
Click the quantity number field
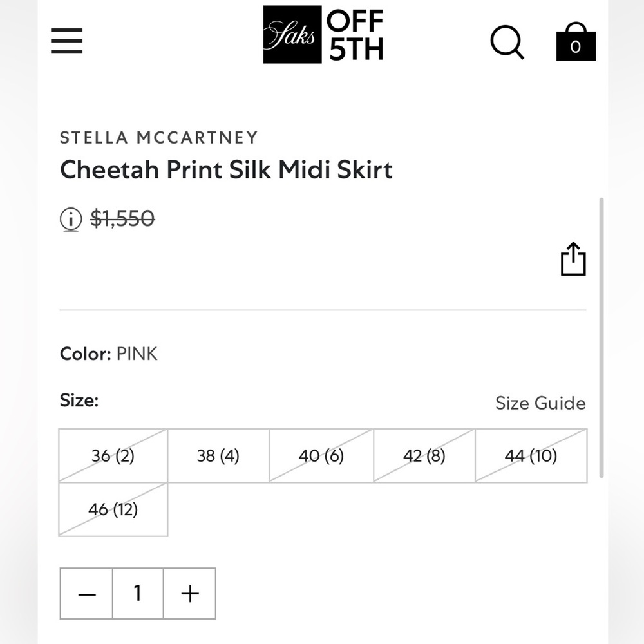[138, 594]
